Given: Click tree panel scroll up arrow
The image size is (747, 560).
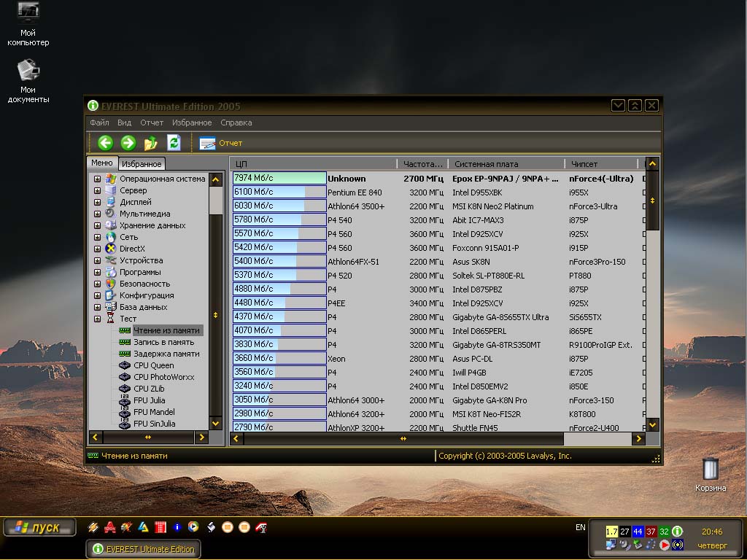Looking at the screenshot, I should click(x=216, y=179).
